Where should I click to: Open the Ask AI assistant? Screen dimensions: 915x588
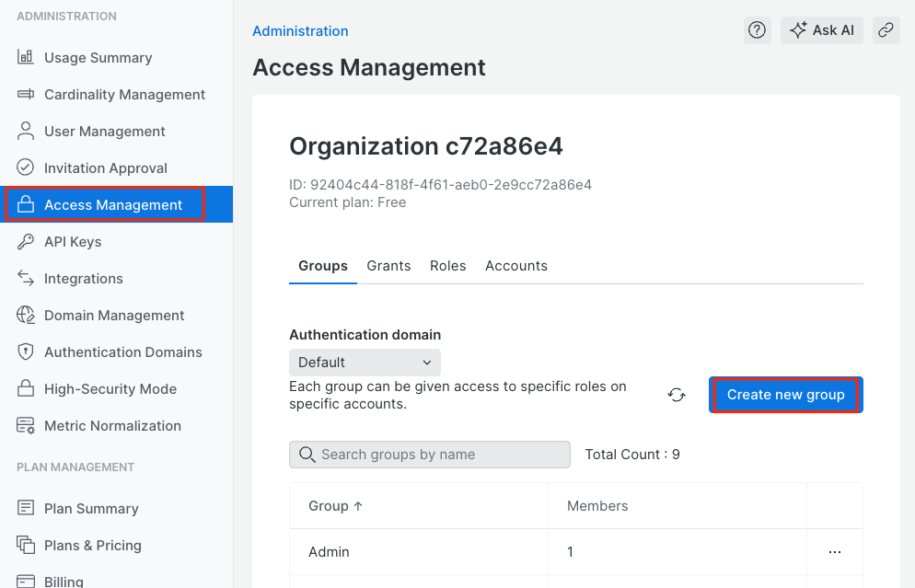(822, 30)
